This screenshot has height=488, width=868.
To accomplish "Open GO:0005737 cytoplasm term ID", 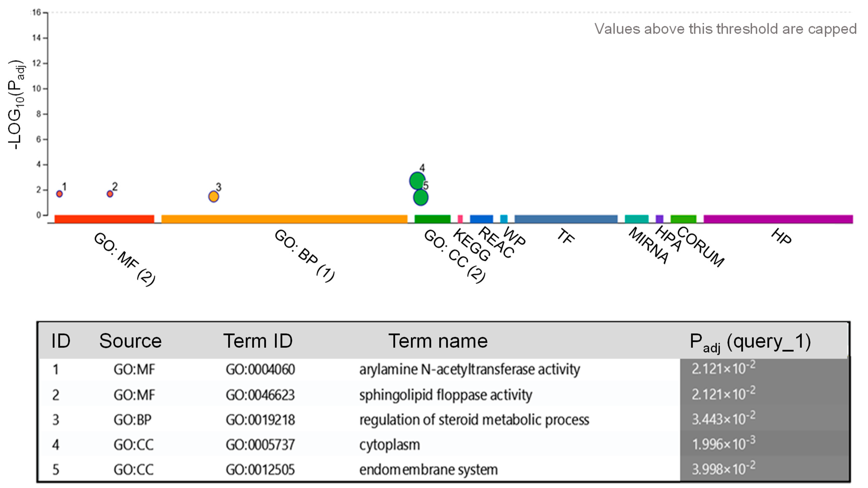I will click(260, 445).
